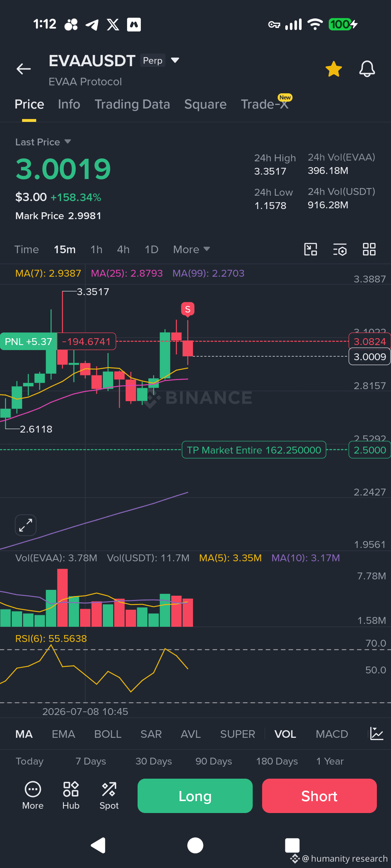
Task: Expand the More intervals dropdown
Action: point(192,250)
